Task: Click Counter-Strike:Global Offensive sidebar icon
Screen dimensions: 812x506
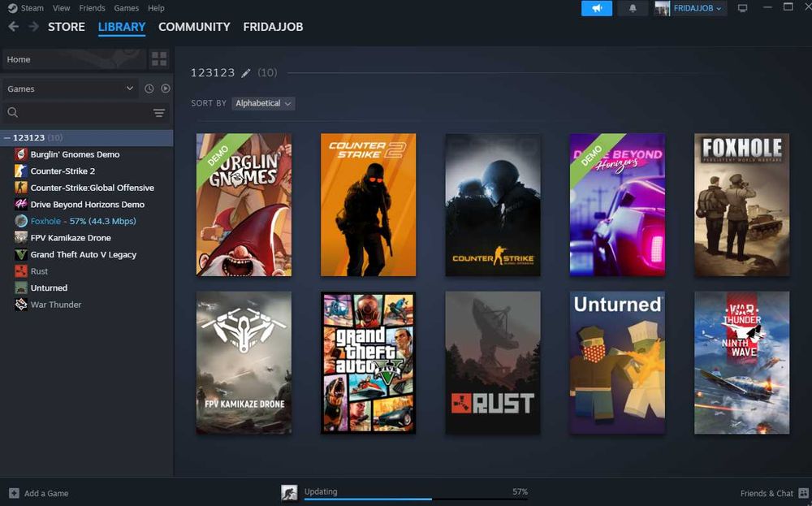Action: click(21, 187)
